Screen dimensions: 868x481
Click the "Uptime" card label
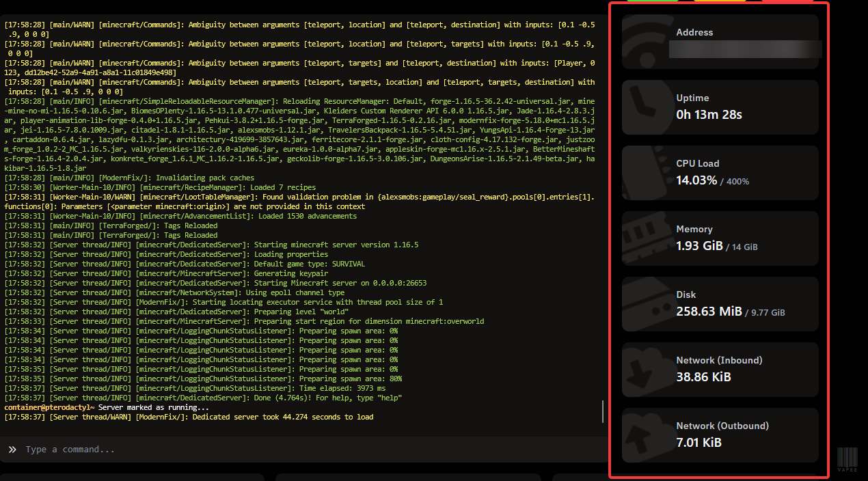(692, 98)
